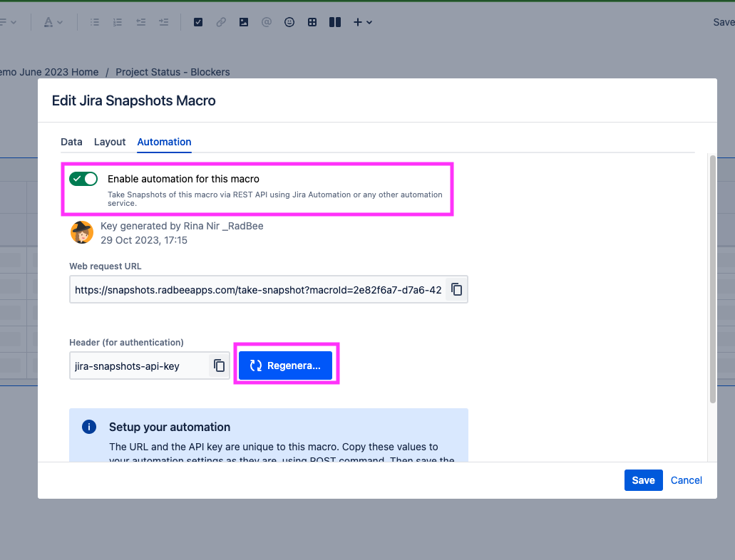The width and height of the screenshot is (735, 560).
Task: Click the action item checkbox toolbar icon
Action: [198, 22]
